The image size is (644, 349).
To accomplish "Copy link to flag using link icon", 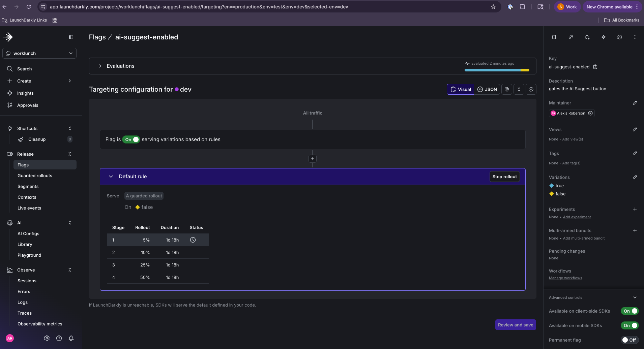I will click(570, 37).
